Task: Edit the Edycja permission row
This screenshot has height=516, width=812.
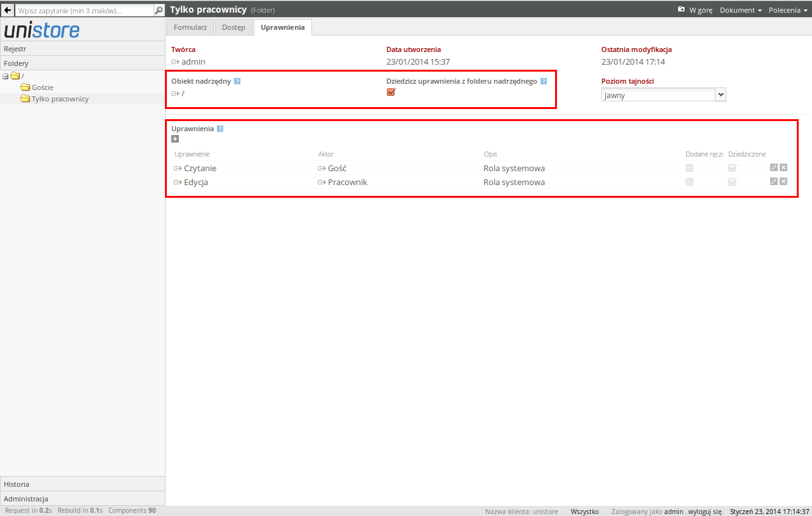Action: pos(773,181)
